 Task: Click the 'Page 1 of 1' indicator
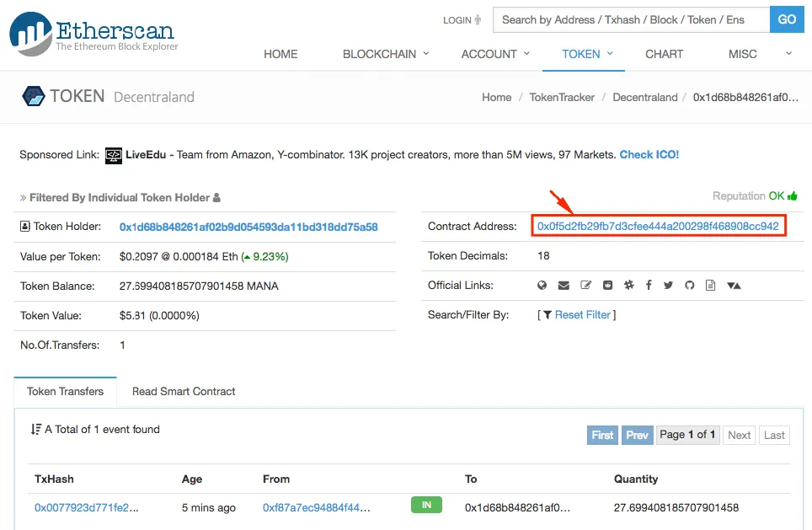pos(687,435)
